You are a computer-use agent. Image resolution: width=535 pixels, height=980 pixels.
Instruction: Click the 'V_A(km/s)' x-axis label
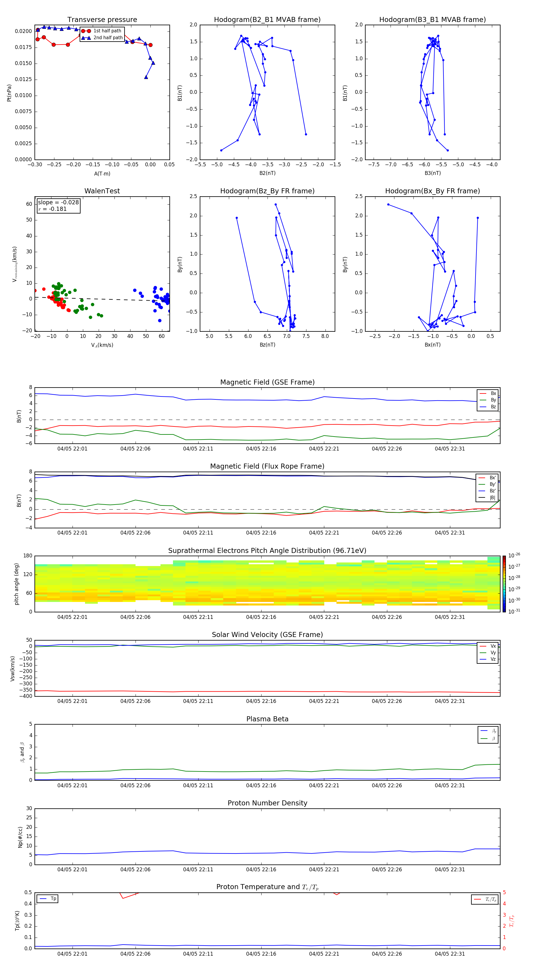[102, 345]
